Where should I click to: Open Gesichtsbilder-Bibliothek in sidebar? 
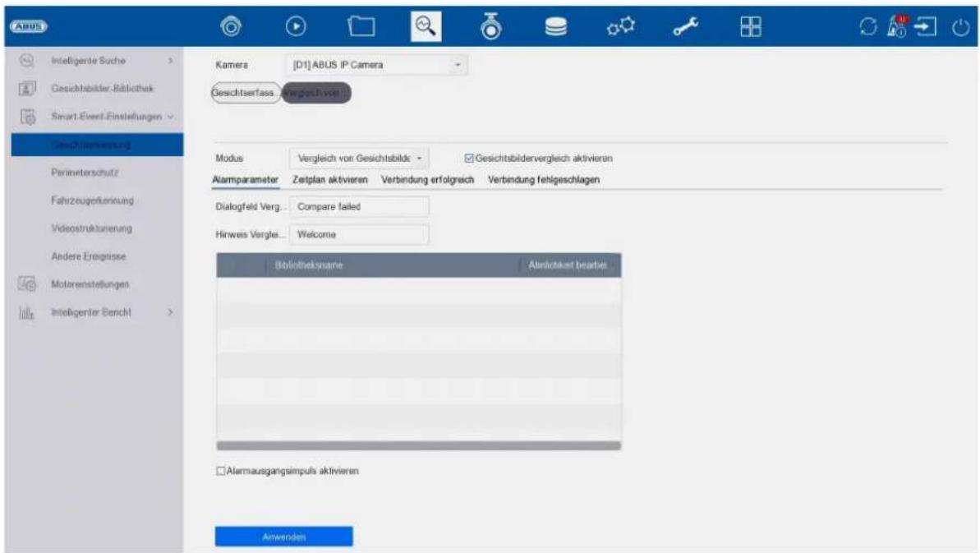[102, 88]
